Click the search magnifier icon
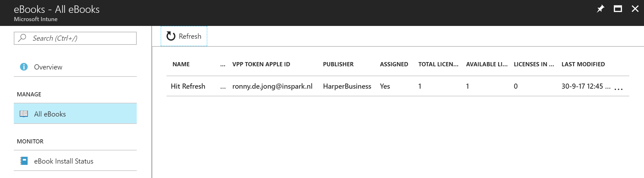The width and height of the screenshot is (644, 178). point(22,38)
